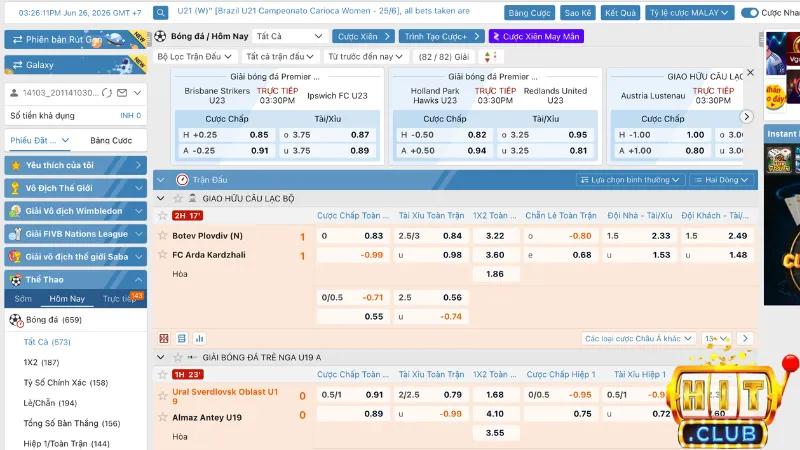Expand Giải vô địch thế giới Saba menu
The image size is (800, 450).
point(76,257)
